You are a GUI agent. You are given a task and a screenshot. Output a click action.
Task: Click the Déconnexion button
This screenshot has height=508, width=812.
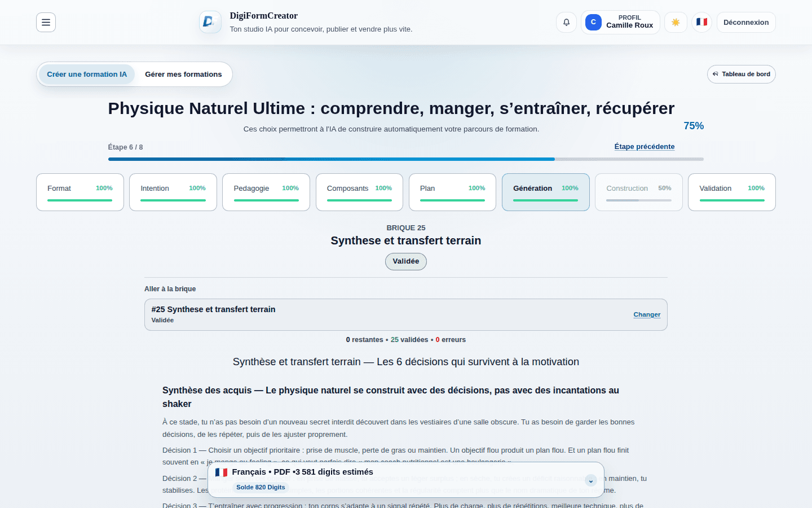pos(746,23)
